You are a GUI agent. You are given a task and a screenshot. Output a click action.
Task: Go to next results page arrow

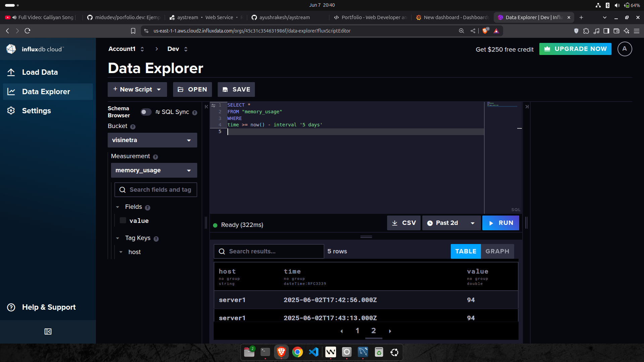[390, 331]
